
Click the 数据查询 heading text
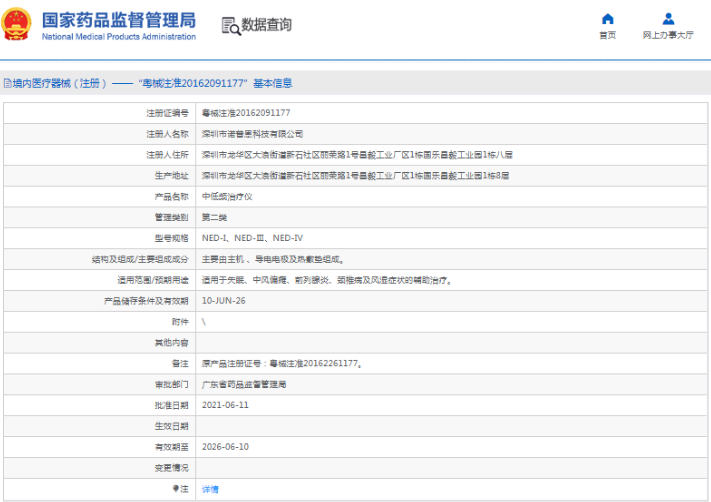[x=266, y=24]
